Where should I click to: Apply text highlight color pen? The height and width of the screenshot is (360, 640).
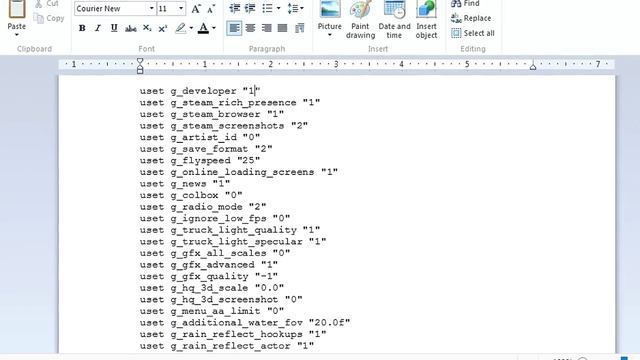point(180,28)
